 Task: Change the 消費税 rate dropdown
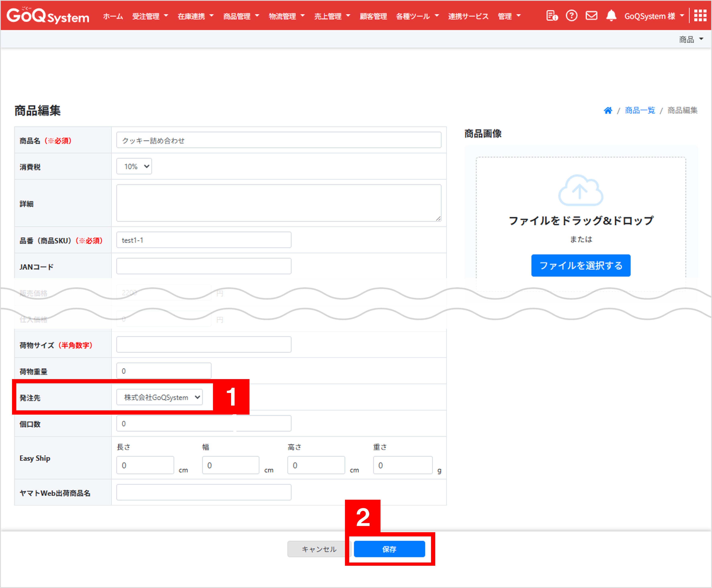point(134,166)
